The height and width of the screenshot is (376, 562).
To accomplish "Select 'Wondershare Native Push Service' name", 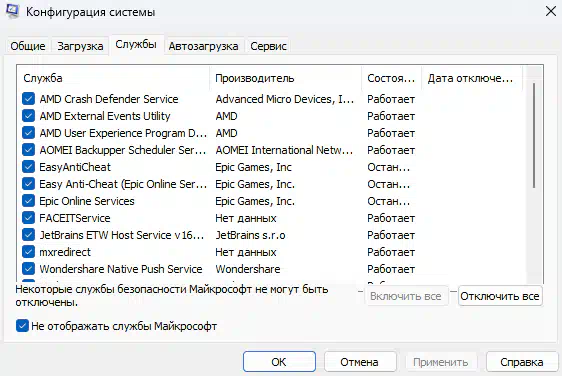I will (x=121, y=269).
